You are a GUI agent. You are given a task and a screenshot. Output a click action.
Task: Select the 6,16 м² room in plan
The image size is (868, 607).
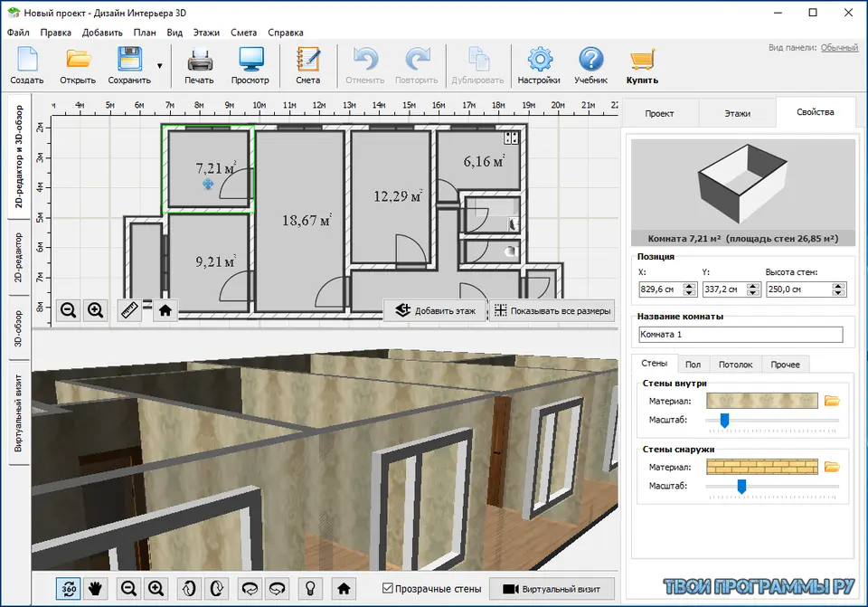(x=479, y=161)
